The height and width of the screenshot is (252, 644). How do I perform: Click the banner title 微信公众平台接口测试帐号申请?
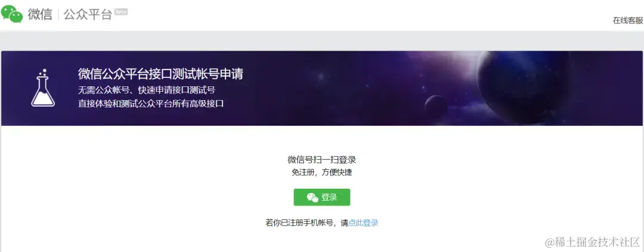(160, 74)
